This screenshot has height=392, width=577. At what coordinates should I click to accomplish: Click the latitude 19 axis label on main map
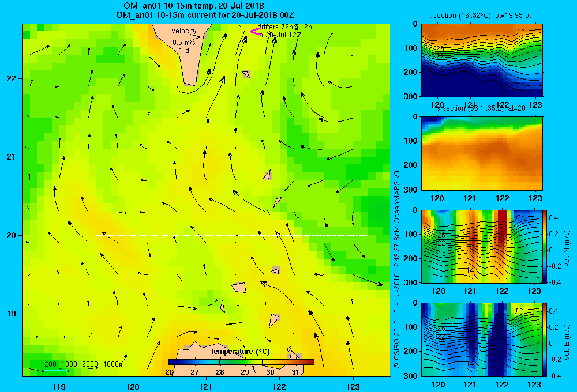(x=12, y=314)
